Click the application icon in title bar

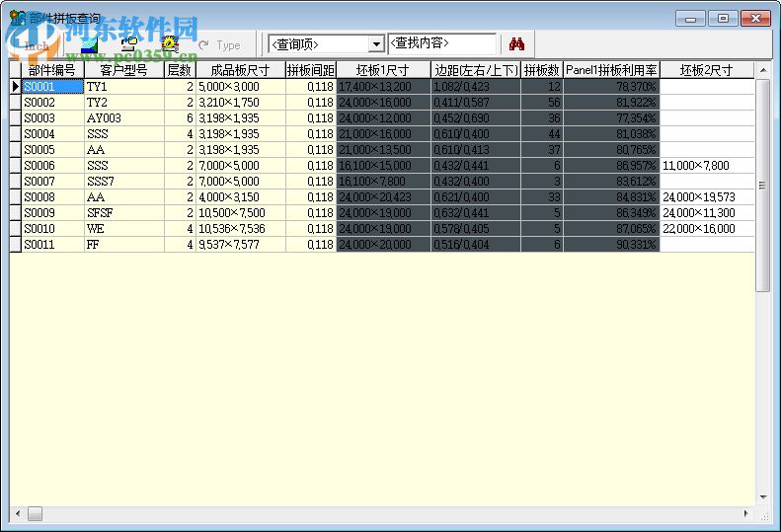click(x=18, y=19)
